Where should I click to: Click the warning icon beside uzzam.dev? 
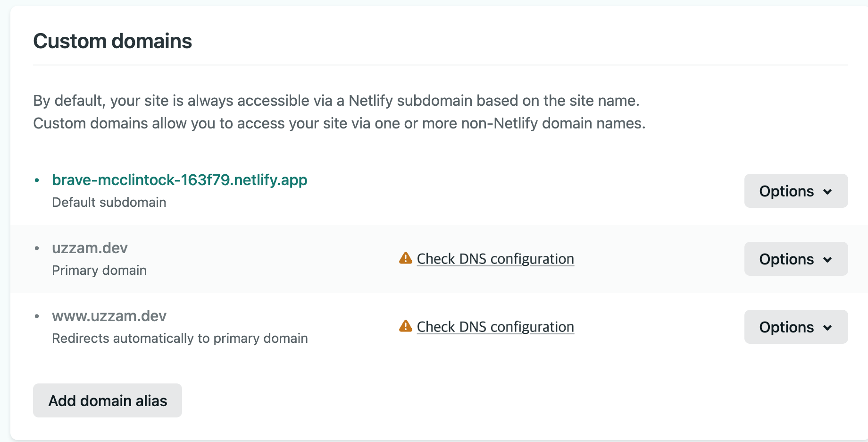pos(405,258)
